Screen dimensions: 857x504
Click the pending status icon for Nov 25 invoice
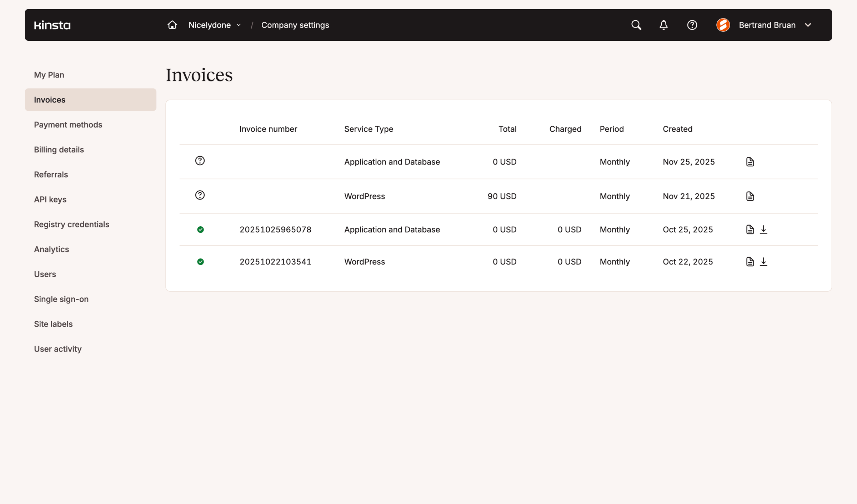pyautogui.click(x=200, y=161)
